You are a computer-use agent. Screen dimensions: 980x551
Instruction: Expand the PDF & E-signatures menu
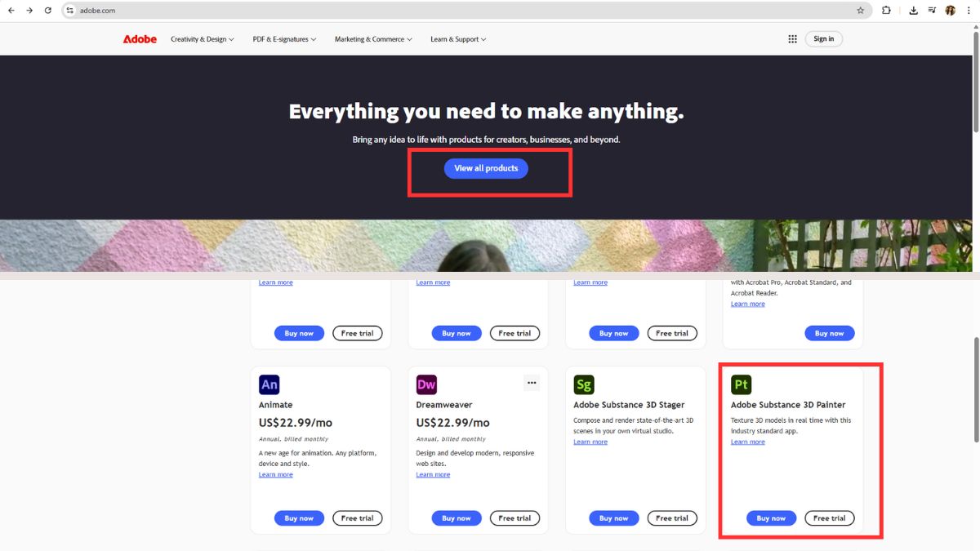[284, 39]
